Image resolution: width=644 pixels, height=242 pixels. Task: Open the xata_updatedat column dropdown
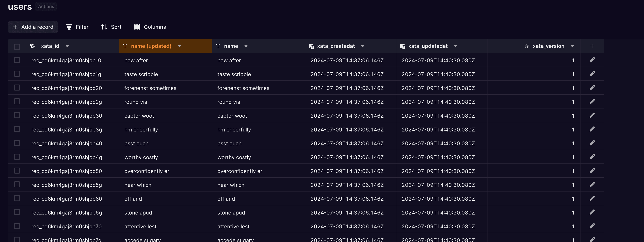tap(455, 46)
